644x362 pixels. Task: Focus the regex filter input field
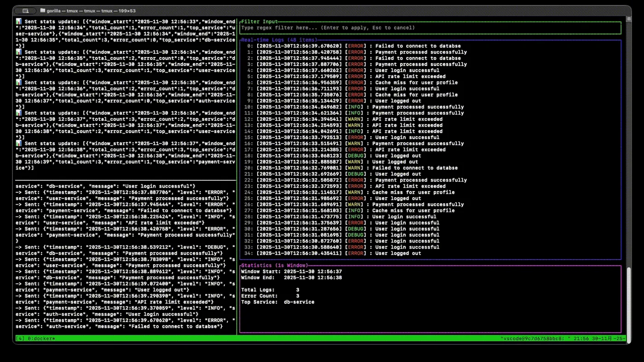(x=430, y=28)
